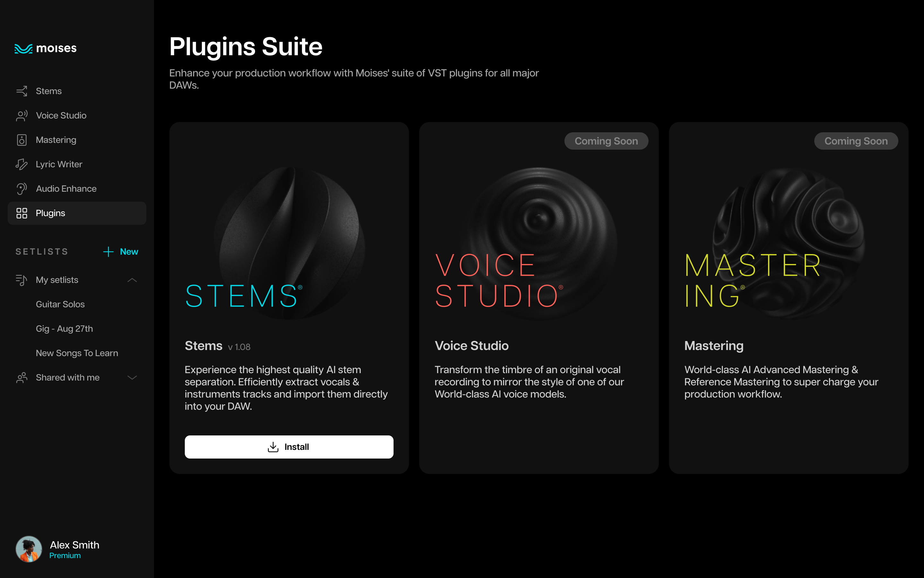This screenshot has width=924, height=578.
Task: Install the Stems plugin
Action: click(289, 447)
